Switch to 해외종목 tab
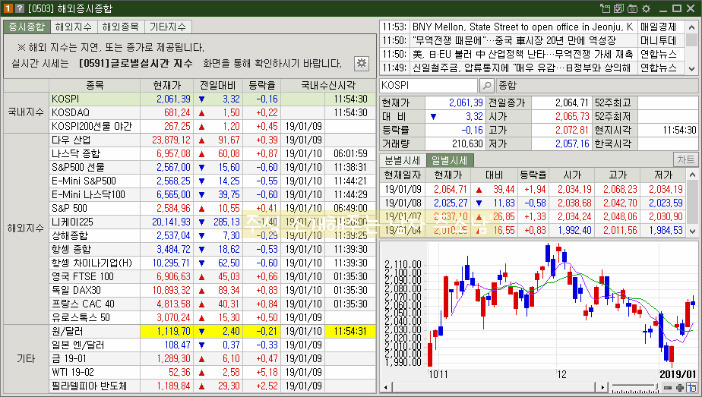702x397 pixels. (x=120, y=27)
